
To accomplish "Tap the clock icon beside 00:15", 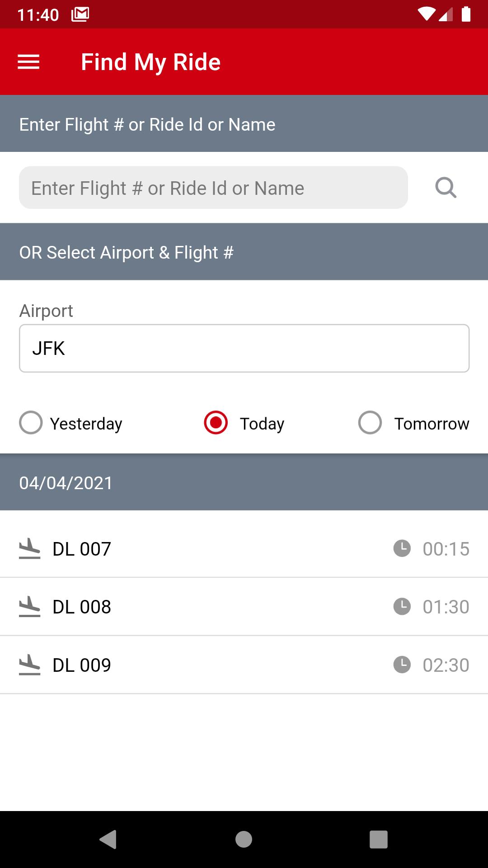I will point(402,548).
